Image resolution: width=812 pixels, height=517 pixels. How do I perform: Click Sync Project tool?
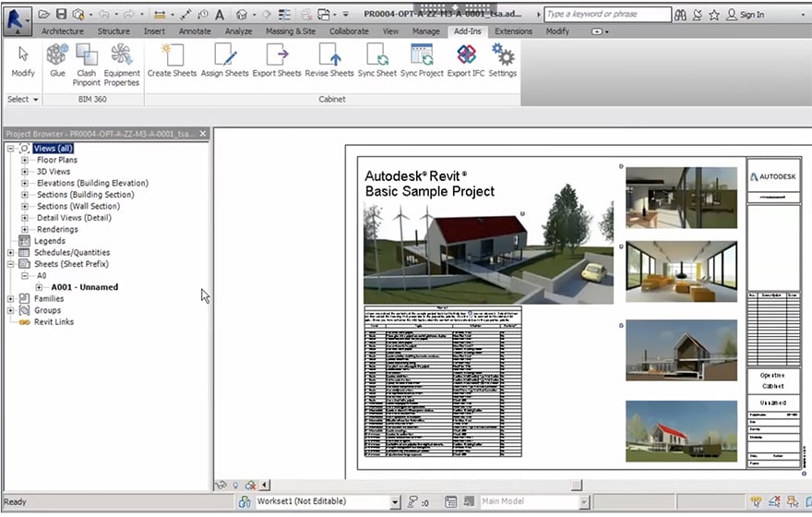[x=422, y=61]
